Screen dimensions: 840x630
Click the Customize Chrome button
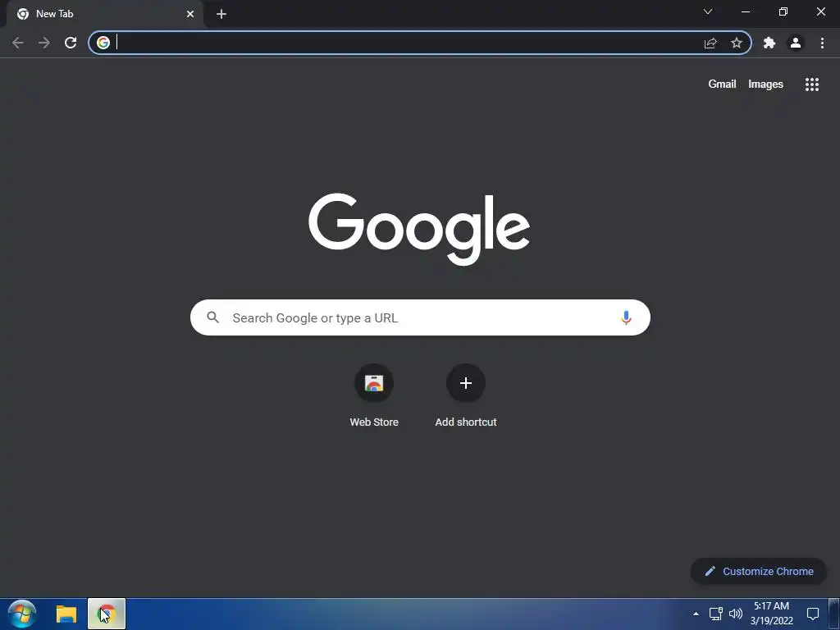[759, 571]
